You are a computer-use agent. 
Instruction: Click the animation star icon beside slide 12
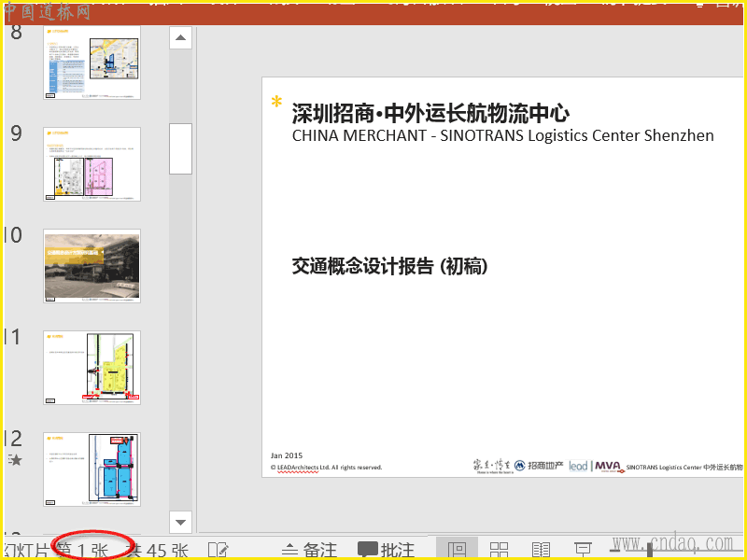pos(15,460)
